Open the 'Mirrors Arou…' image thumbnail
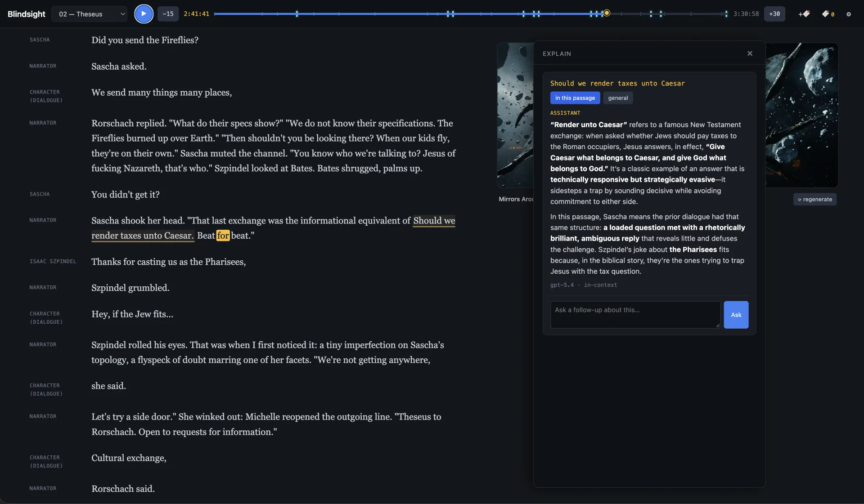The image size is (864, 504). (x=515, y=115)
